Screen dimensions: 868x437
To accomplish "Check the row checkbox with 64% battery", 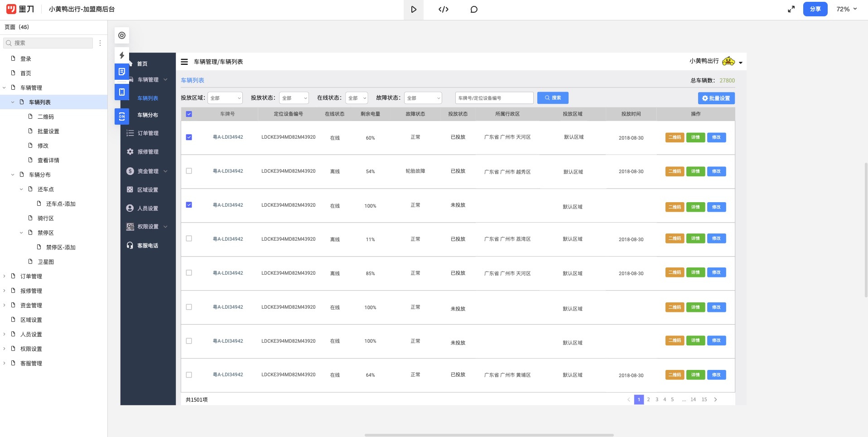I will pyautogui.click(x=189, y=375).
